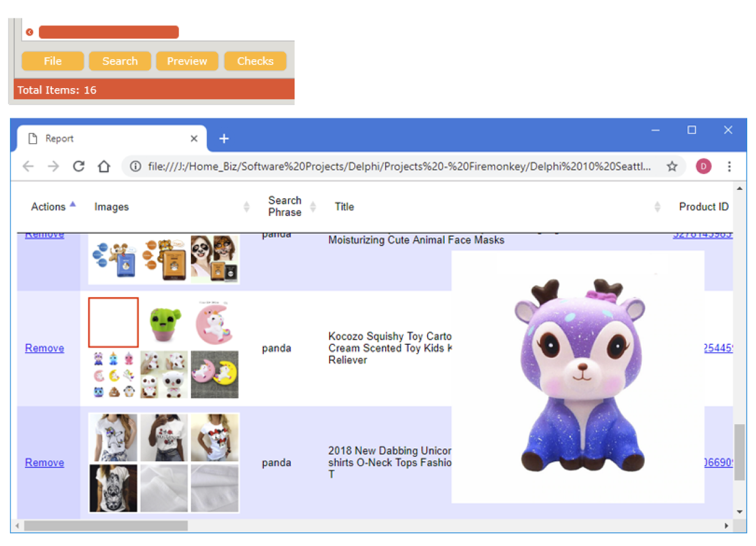
Task: Sort table by Images column arrows
Action: point(247,206)
